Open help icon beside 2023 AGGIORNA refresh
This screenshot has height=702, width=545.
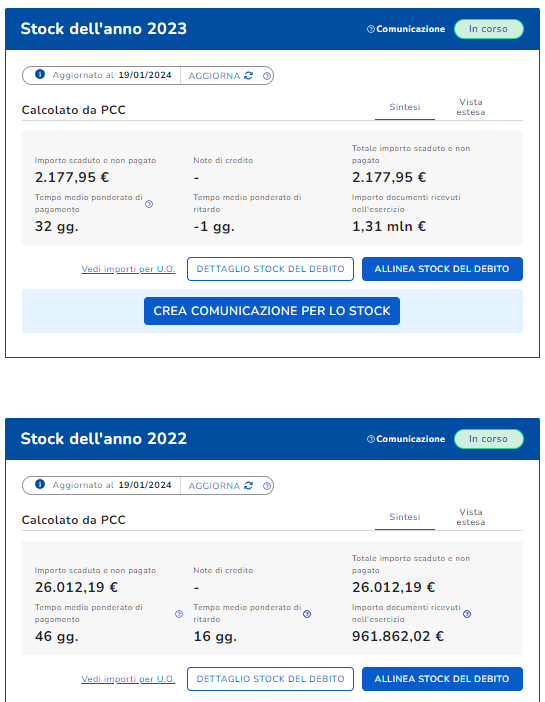266,76
